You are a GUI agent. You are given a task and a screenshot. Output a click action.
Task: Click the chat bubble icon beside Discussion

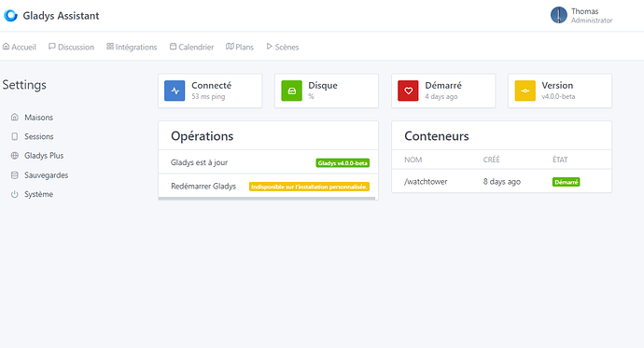52,47
